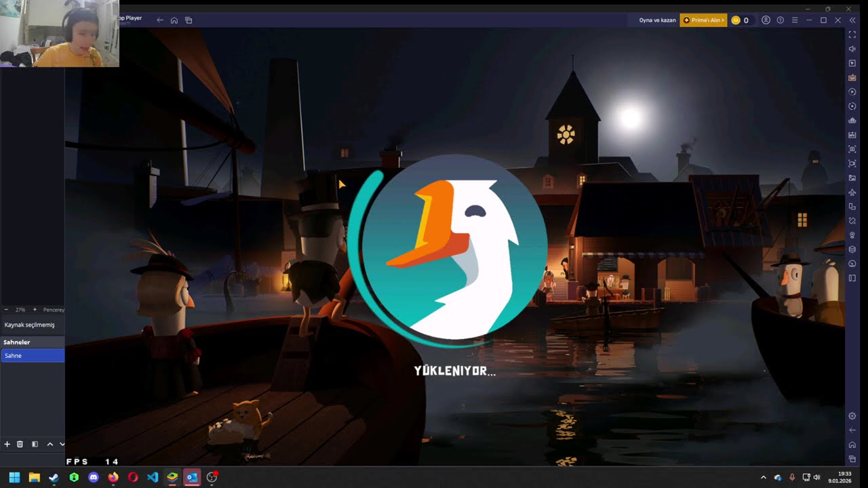Screen dimensions: 868x488
Task: Click the Android home icon at sidebar bottom
Action: tap(852, 445)
